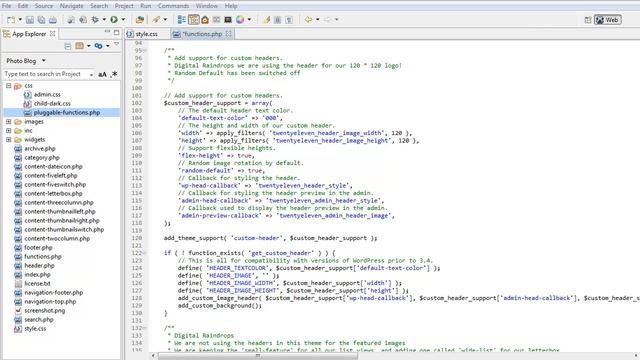640x360 pixels.
Task: Open the Terminal black-screen icon
Action: pyautogui.click(x=228, y=20)
